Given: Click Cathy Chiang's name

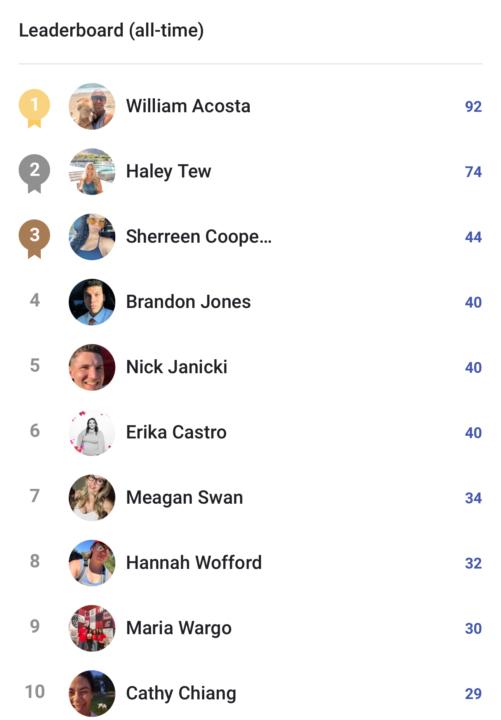Looking at the screenshot, I should (x=181, y=694).
